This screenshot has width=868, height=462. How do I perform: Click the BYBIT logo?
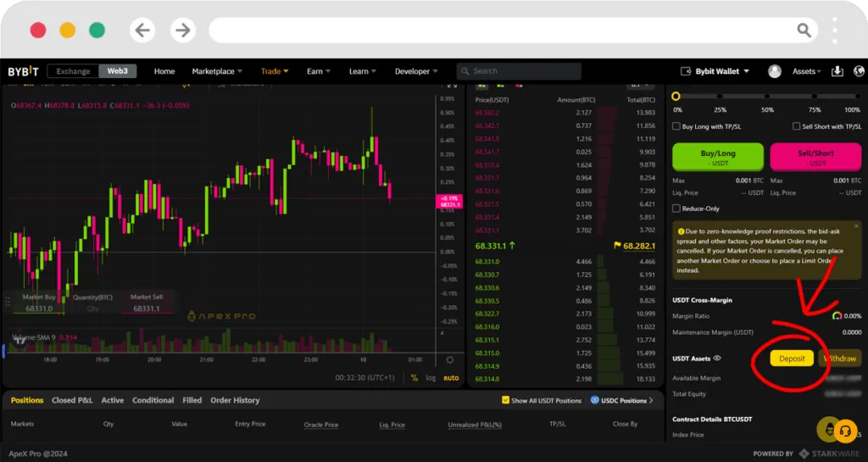[x=23, y=71]
